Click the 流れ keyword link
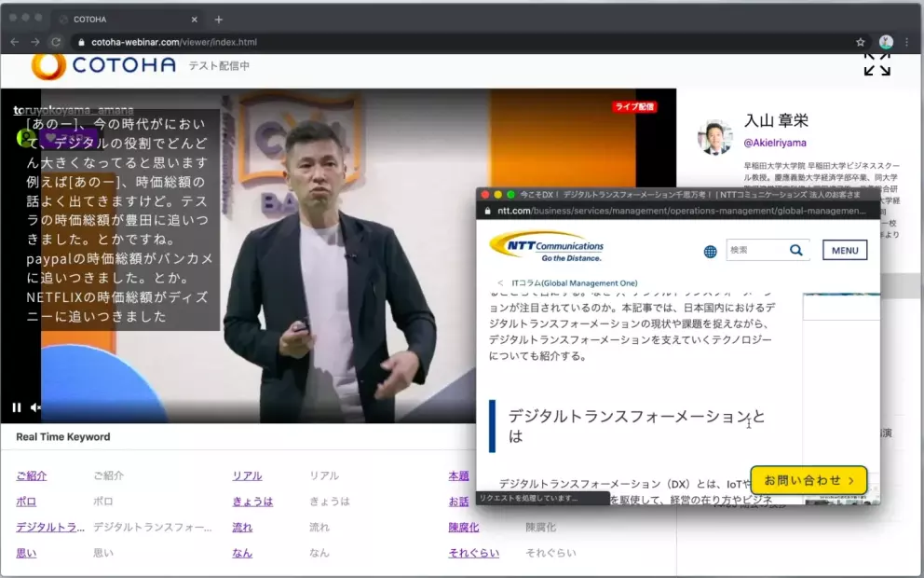924x578 pixels. [242, 528]
